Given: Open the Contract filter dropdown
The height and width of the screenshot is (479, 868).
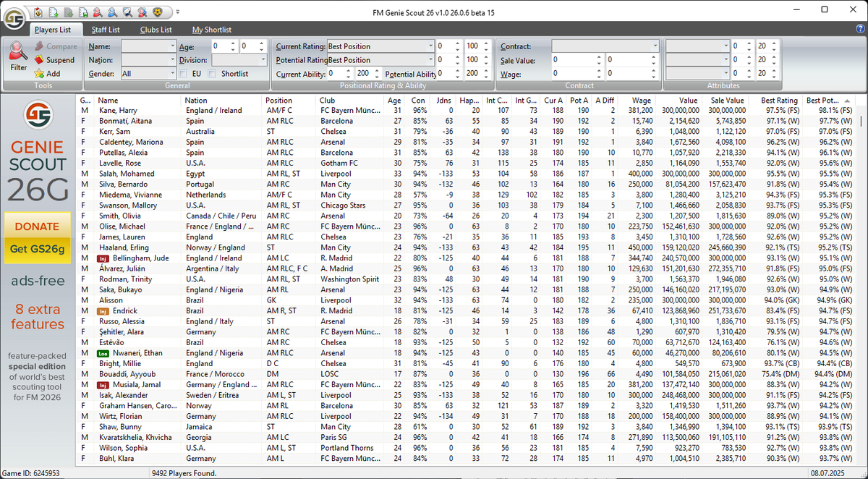Looking at the screenshot, I should point(605,46).
